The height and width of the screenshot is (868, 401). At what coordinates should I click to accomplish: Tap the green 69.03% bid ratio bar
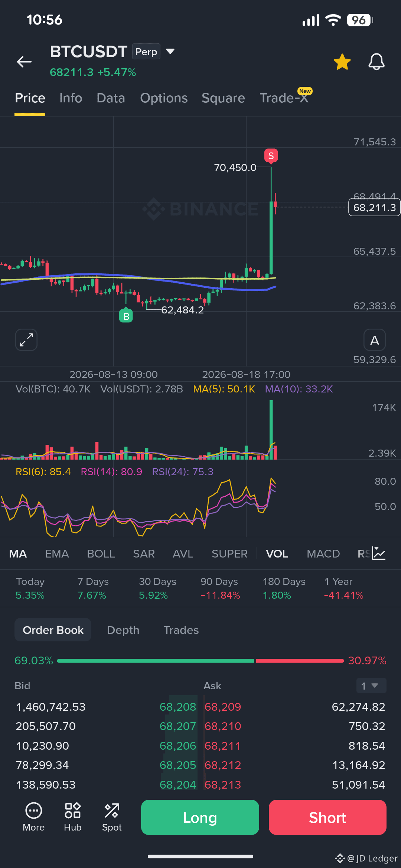pyautogui.click(x=156, y=661)
